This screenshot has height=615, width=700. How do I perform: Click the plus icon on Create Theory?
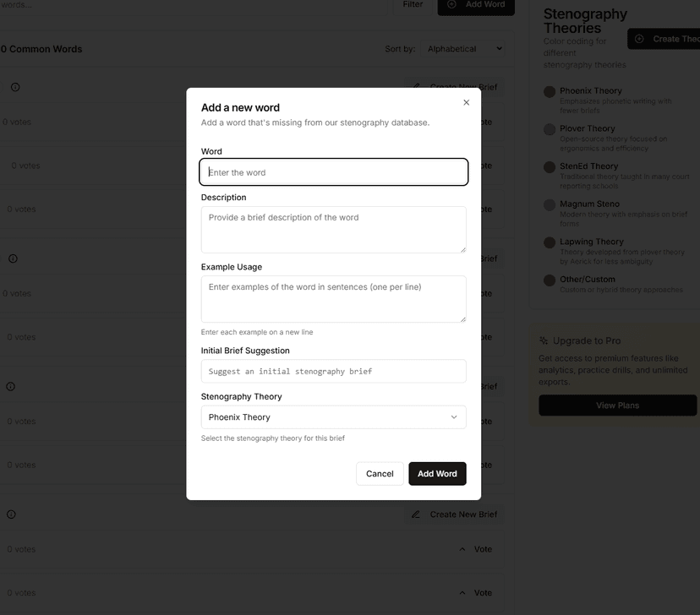click(639, 39)
